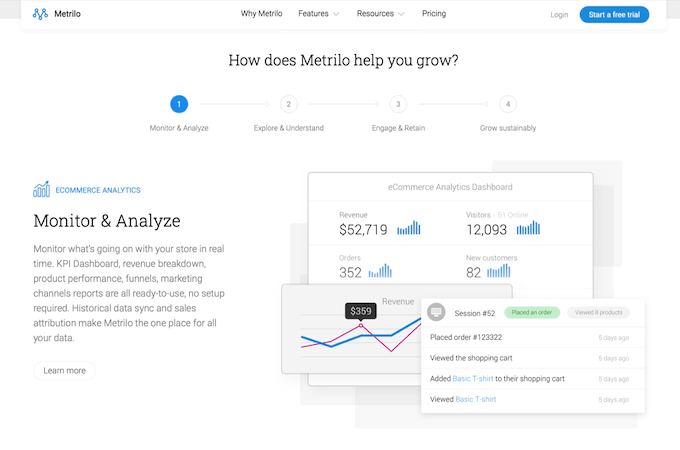The width and height of the screenshot is (680, 450).
Task: Click the Metrilo logo icon
Action: click(40, 14)
